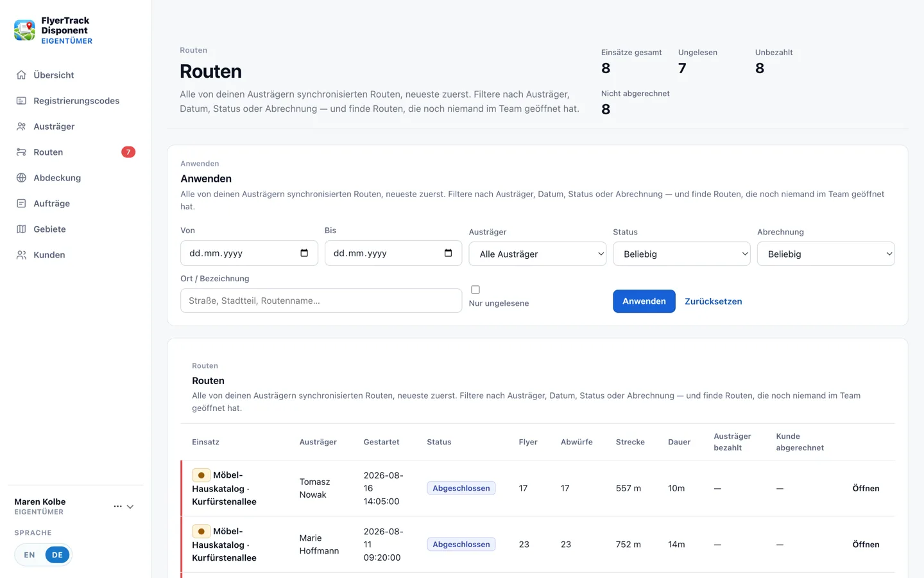Click the 14m duration value

(x=676, y=544)
